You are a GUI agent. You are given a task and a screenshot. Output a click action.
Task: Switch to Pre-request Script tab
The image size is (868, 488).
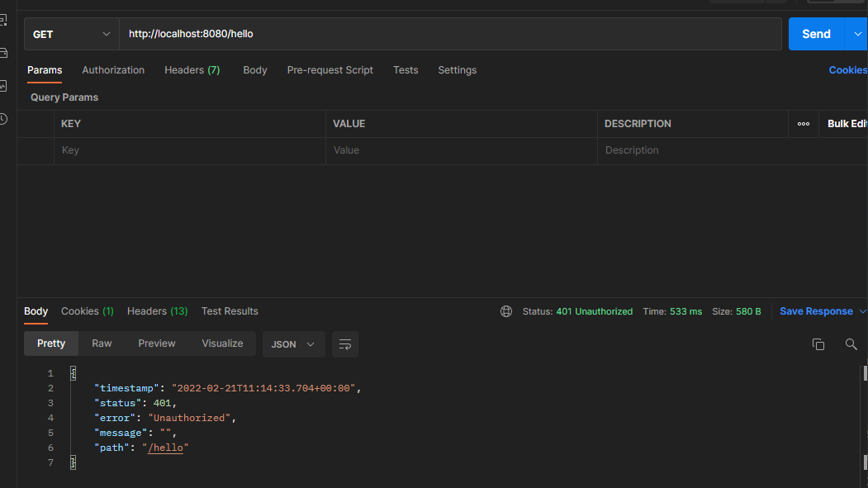point(330,70)
